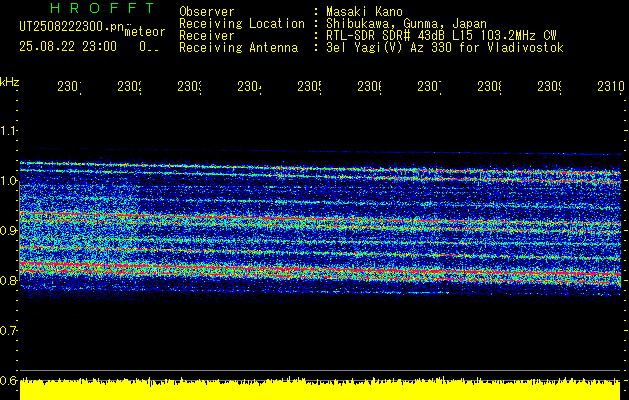Click the 0.9 kHz axis label
The height and width of the screenshot is (400, 629).
click(8, 230)
